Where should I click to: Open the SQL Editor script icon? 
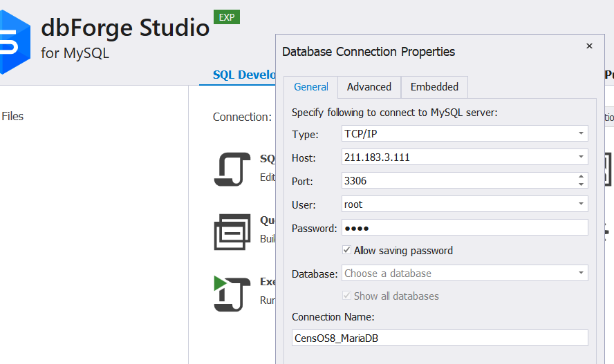232,169
